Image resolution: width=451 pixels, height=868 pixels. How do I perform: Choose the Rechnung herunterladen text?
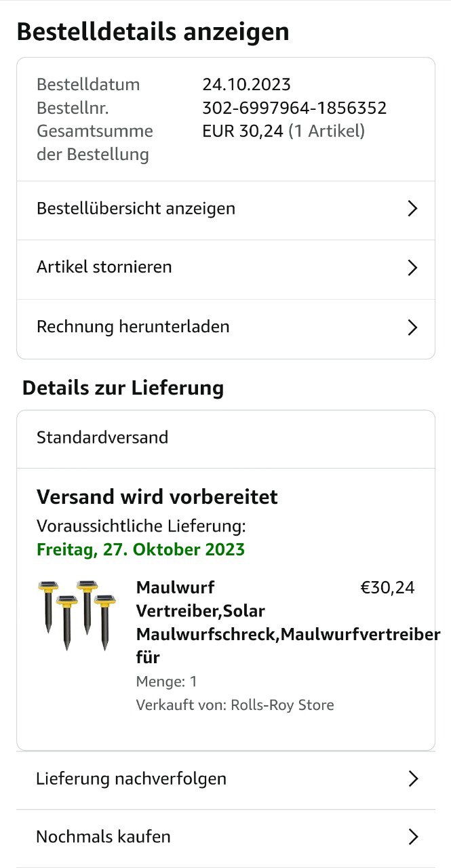[133, 327]
